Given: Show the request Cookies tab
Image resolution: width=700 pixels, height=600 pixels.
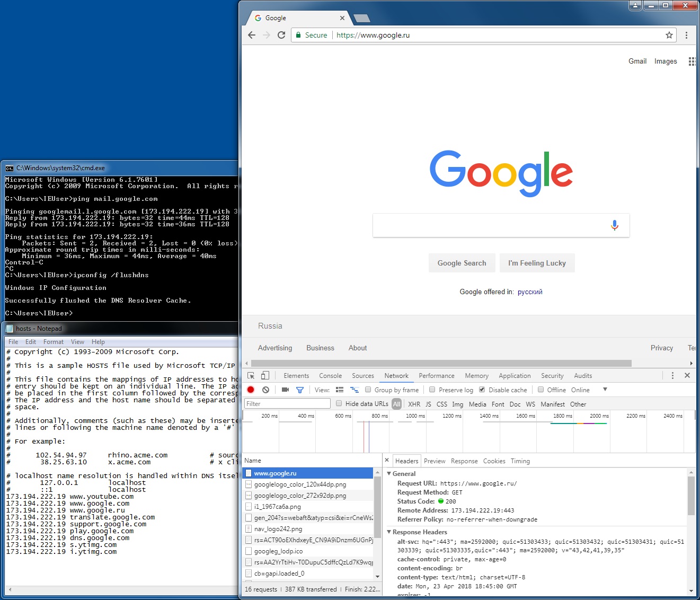Looking at the screenshot, I should [494, 461].
